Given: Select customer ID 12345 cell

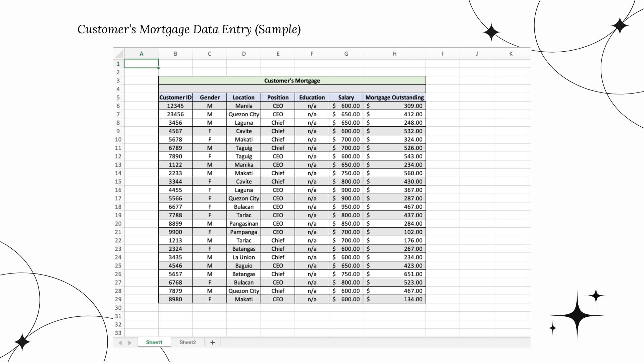Looking at the screenshot, I should [175, 106].
